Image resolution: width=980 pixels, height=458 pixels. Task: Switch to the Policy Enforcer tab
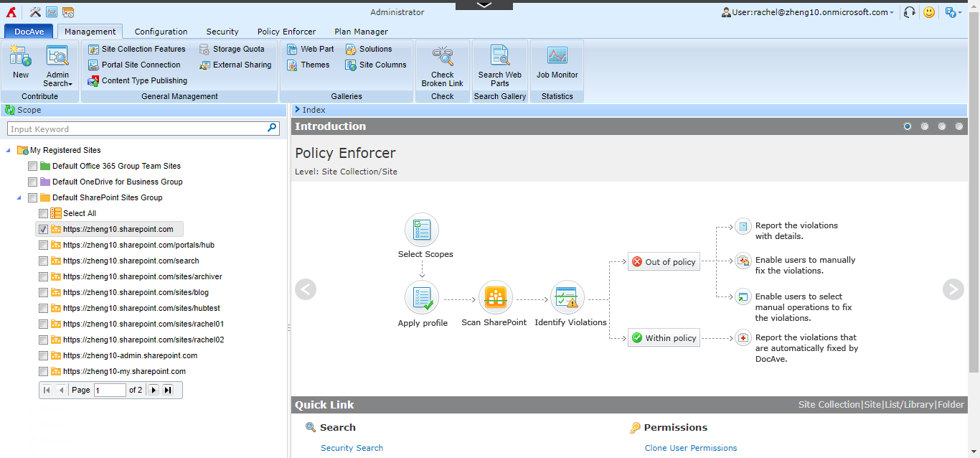[x=286, y=32]
